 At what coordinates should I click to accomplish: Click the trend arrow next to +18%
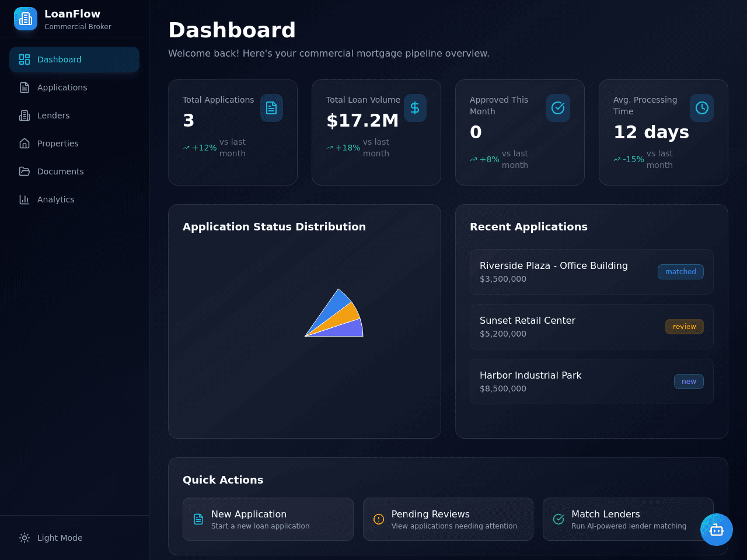click(330, 148)
